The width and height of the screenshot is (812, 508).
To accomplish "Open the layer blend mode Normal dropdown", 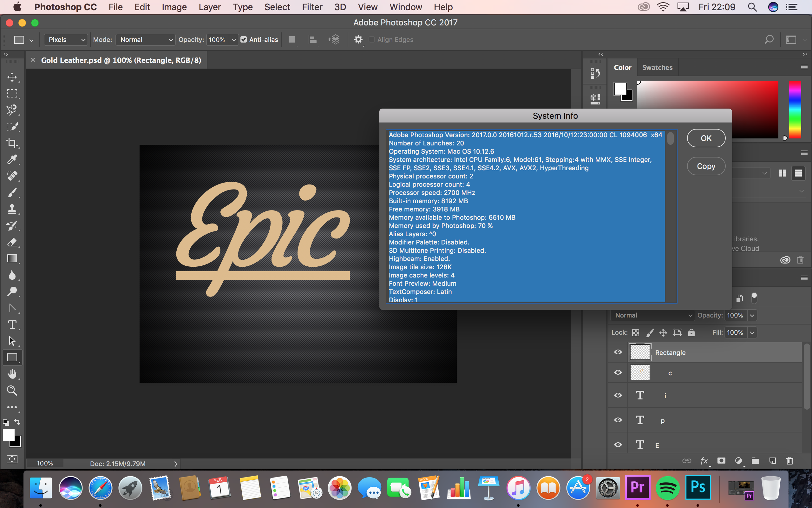I will [x=652, y=315].
